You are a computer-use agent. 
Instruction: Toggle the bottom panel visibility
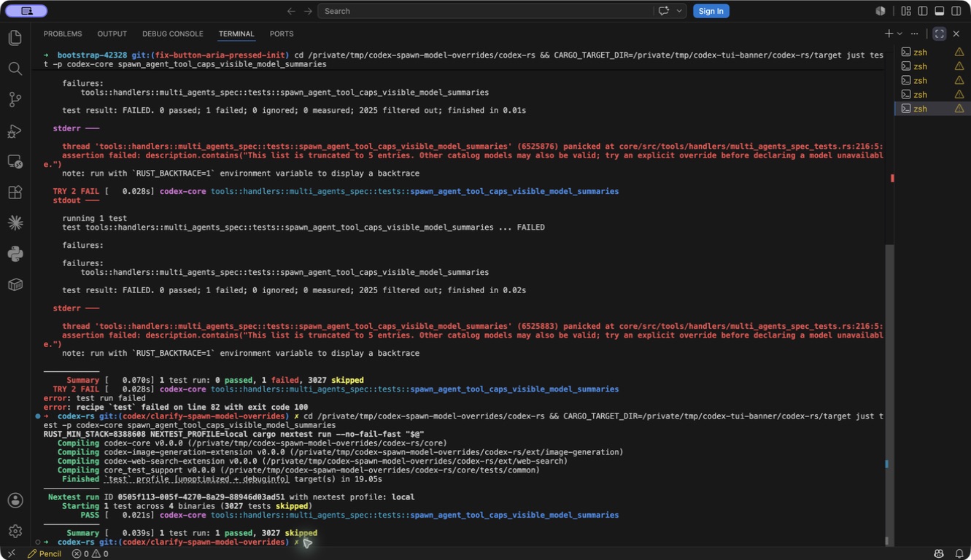[x=940, y=11]
